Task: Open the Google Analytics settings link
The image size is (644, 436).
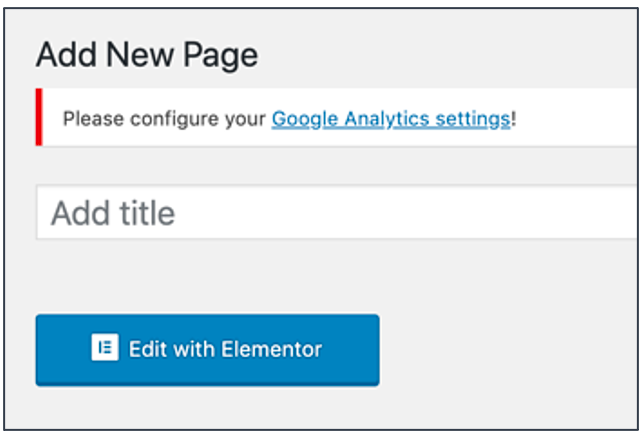Action: click(x=391, y=119)
